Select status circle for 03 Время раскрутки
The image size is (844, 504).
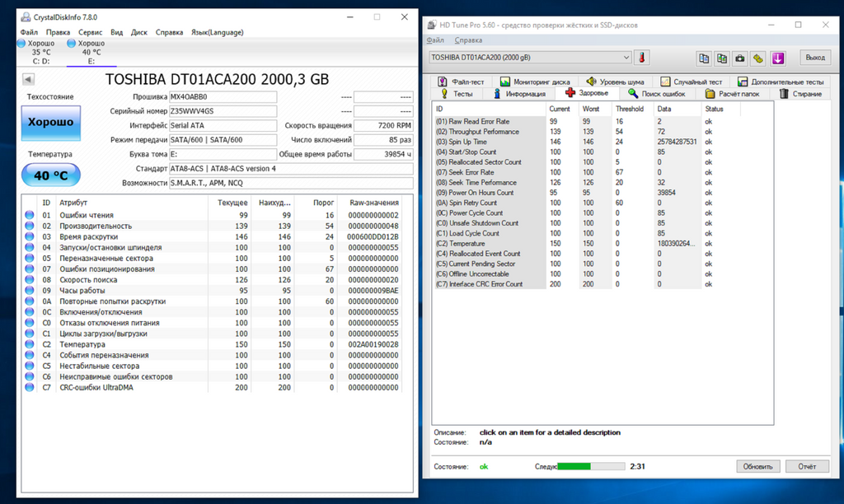[29, 236]
